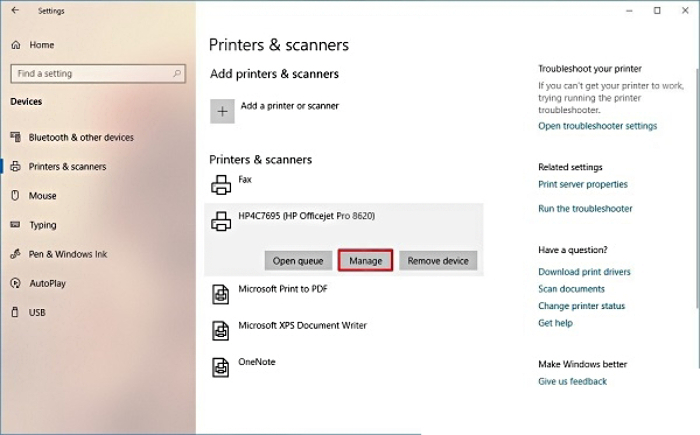Click Add a printer or scanner label

click(x=290, y=106)
